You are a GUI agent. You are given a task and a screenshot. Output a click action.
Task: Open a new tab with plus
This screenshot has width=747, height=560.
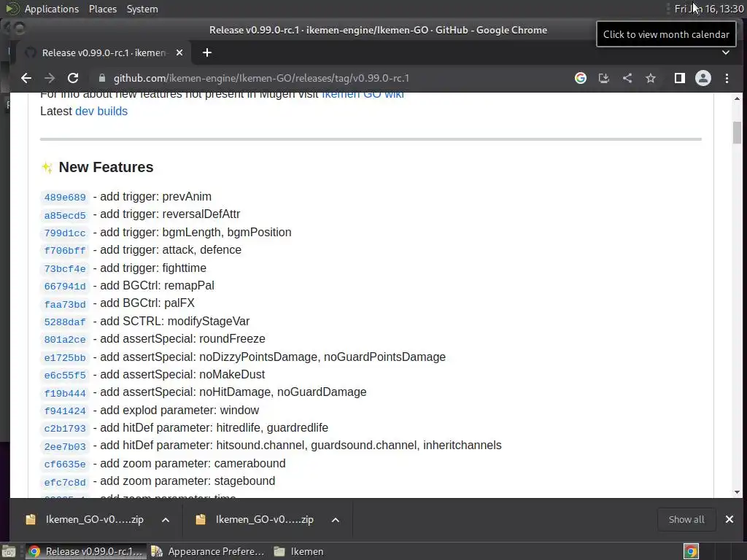coord(206,52)
